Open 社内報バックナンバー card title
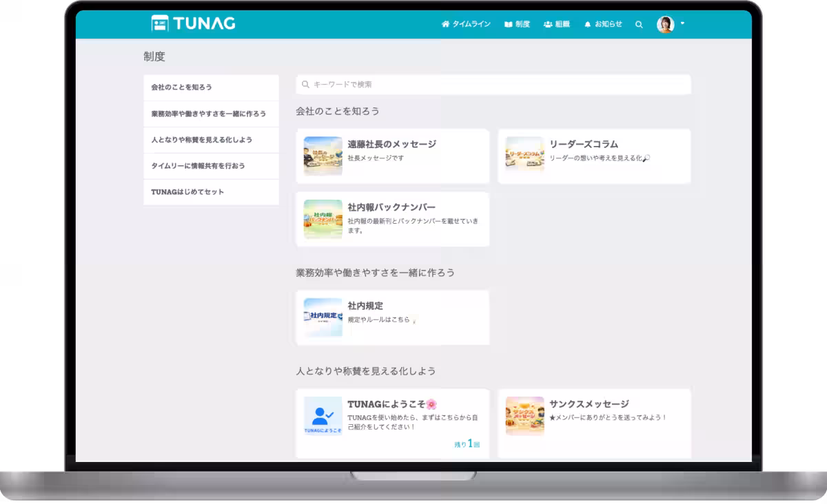Viewport: 827px width, 504px height. point(391,207)
